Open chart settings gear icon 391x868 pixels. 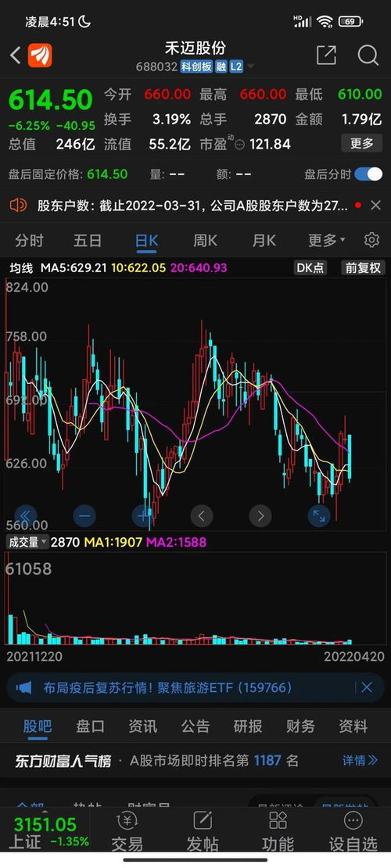(x=371, y=240)
